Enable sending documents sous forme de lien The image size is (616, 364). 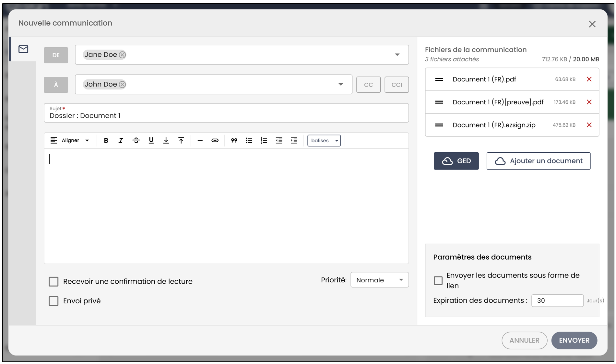tap(438, 280)
